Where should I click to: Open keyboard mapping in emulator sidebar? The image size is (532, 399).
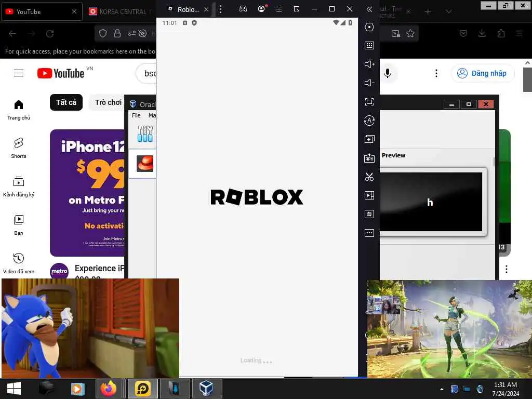(x=369, y=46)
